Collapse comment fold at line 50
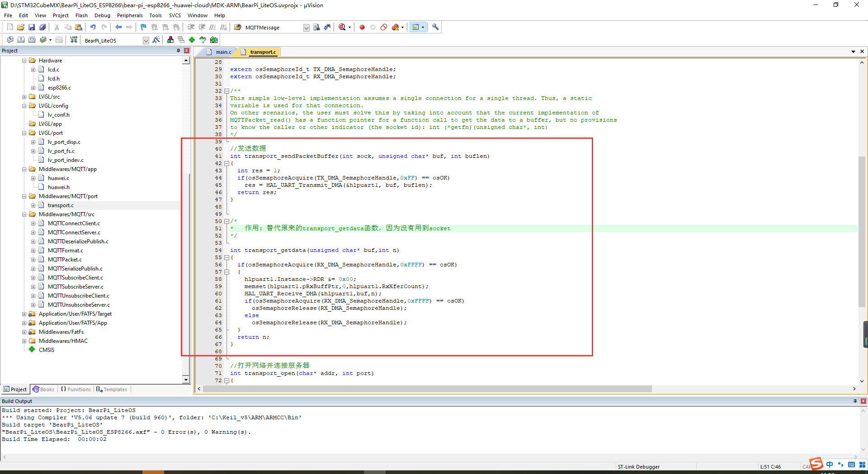 tap(226, 221)
